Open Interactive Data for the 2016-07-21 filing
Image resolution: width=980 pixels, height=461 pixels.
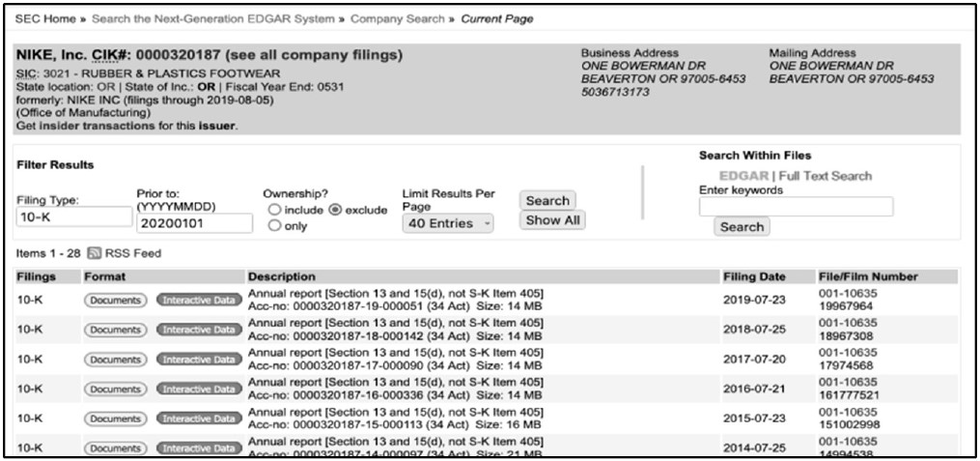coord(197,389)
